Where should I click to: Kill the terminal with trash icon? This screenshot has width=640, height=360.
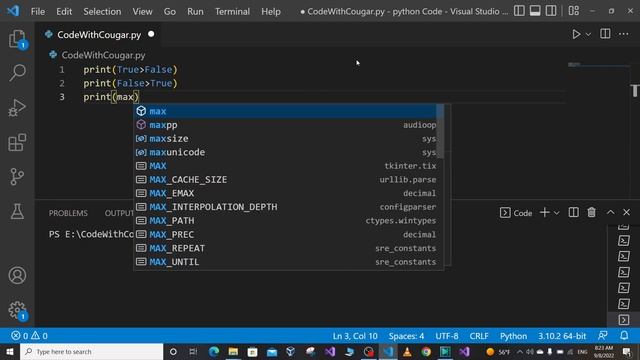click(x=591, y=212)
